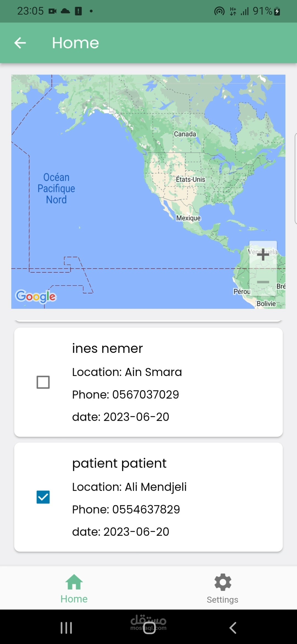
Task: Tap the back arrow in header
Action: pyautogui.click(x=20, y=43)
